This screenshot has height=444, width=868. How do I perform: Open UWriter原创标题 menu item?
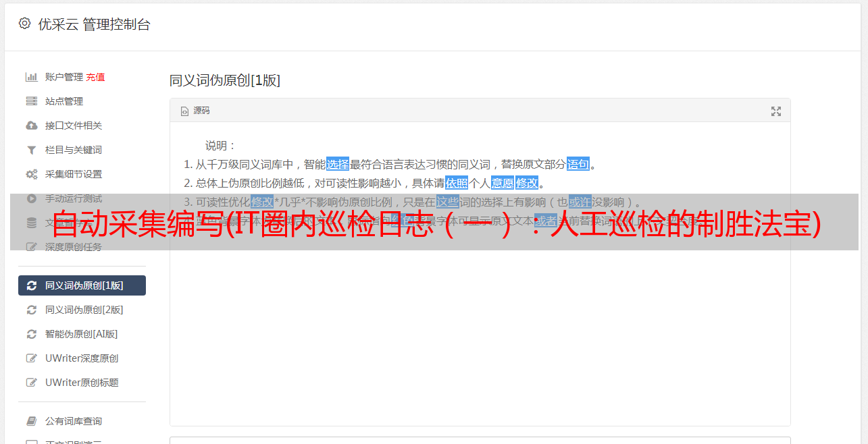(82, 383)
